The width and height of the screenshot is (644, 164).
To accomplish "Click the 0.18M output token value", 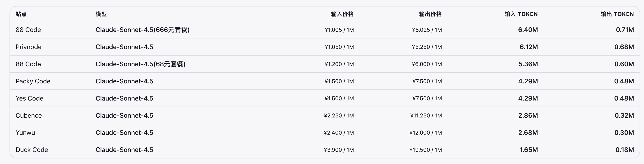I will coord(624,150).
